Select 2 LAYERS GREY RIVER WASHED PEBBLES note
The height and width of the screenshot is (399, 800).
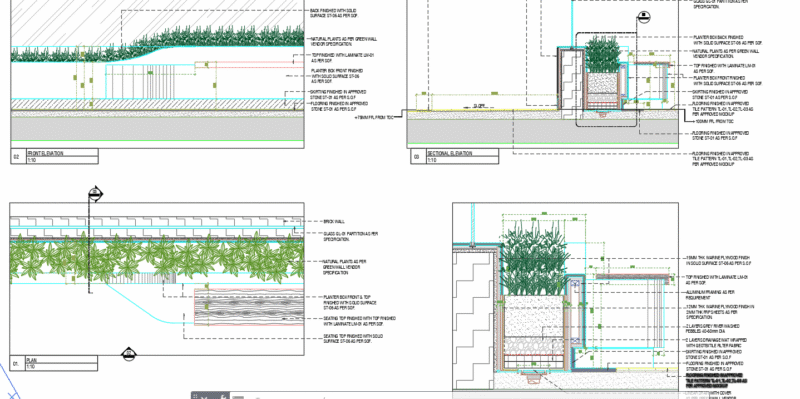tap(712, 329)
